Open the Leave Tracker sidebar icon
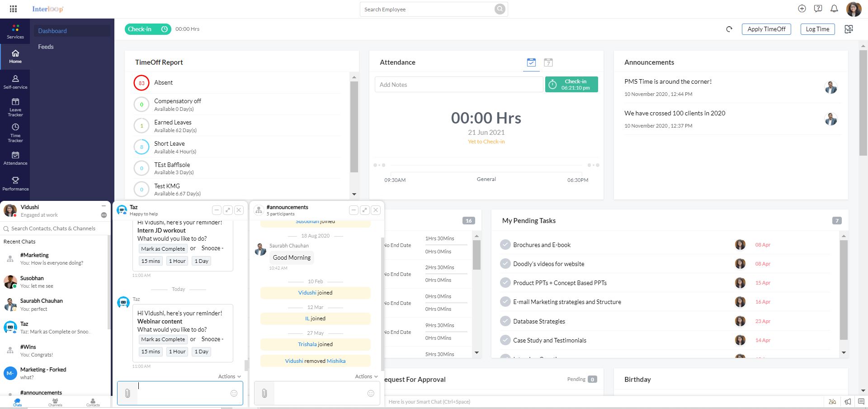 [15, 107]
